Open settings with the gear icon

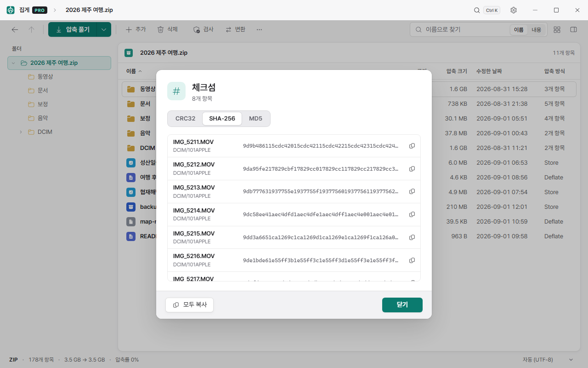(514, 10)
